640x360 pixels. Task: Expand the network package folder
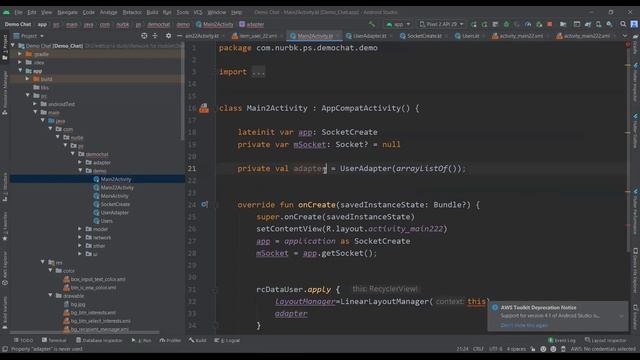click(x=80, y=237)
